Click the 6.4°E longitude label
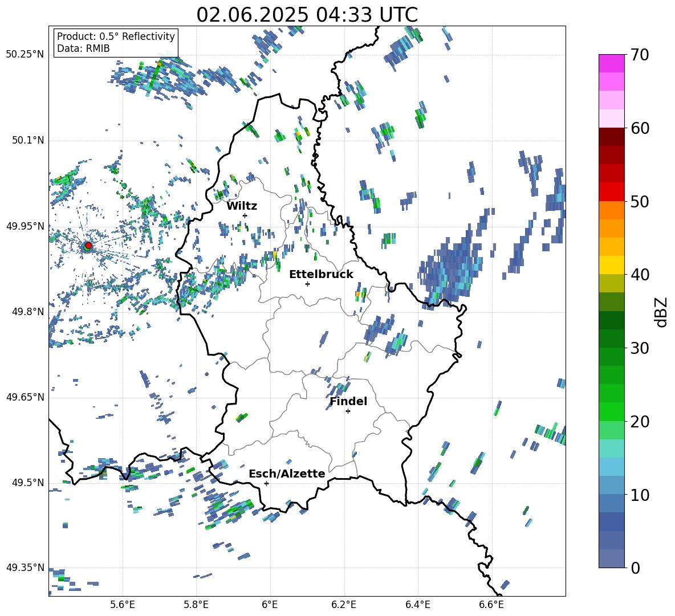Image resolution: width=675 pixels, height=616 pixels. 417,605
